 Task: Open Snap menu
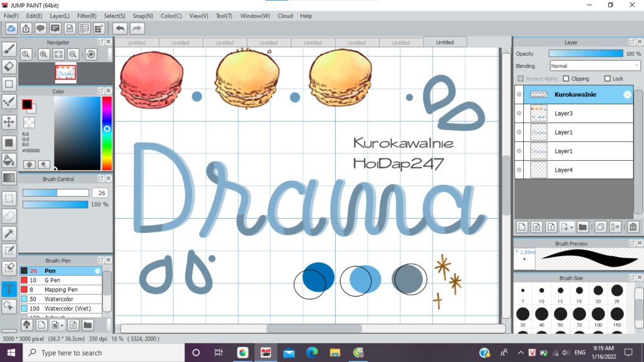point(143,16)
